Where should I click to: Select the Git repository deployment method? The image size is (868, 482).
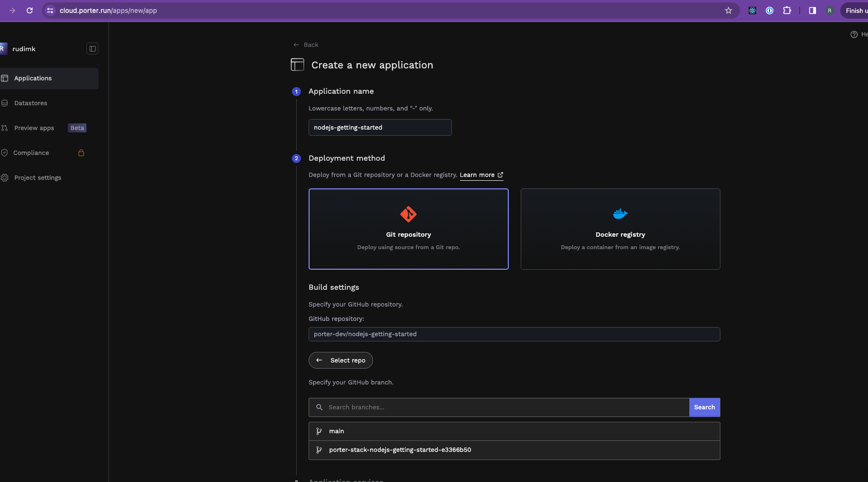tap(408, 229)
